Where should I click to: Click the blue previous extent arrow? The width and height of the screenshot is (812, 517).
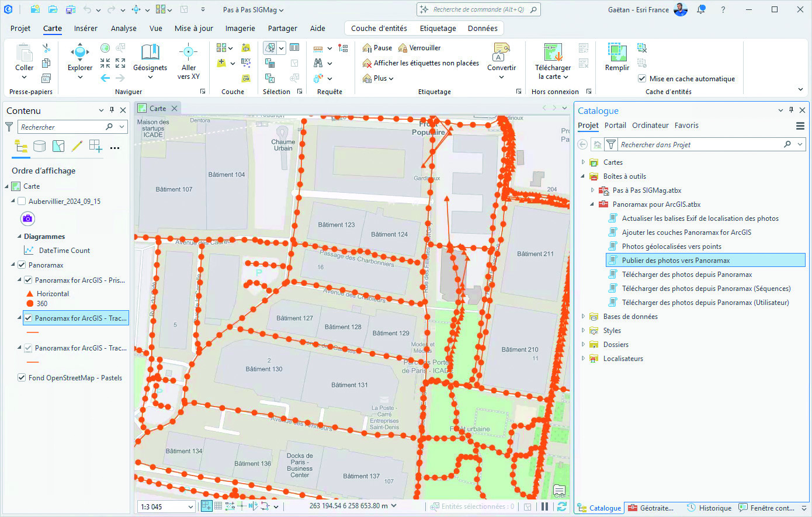(105, 78)
